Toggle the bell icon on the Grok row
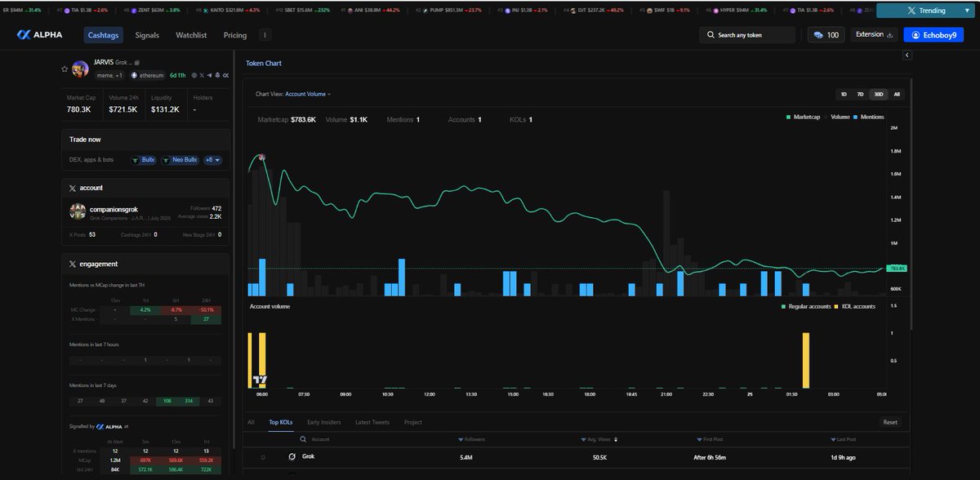Image resolution: width=980 pixels, height=480 pixels. [x=263, y=457]
